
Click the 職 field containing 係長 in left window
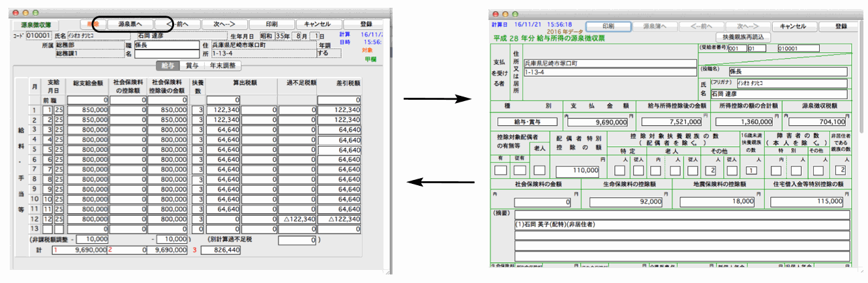pyautogui.click(x=166, y=45)
